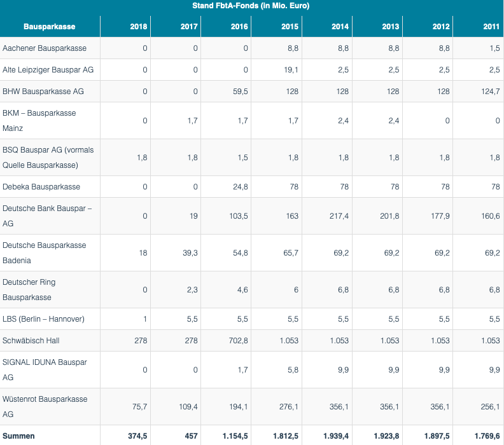Click BHW 2011 value 124,7
This screenshot has width=504, height=445.
pos(491,92)
